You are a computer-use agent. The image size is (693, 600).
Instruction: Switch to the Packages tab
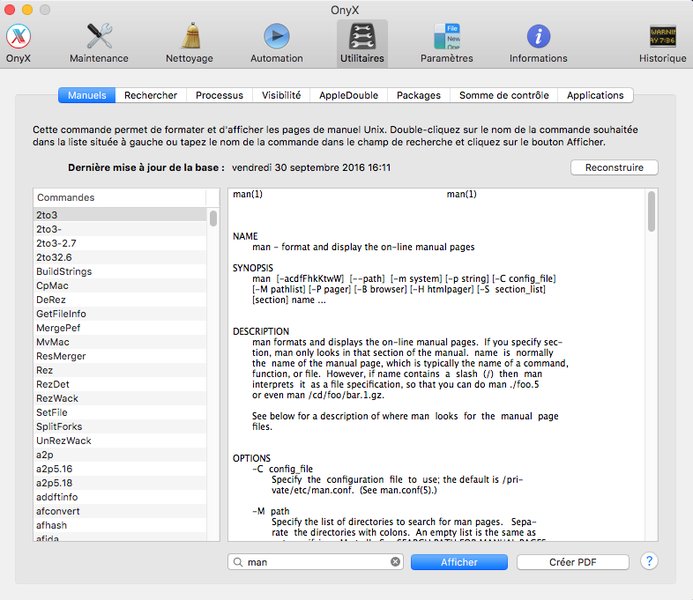pos(419,95)
